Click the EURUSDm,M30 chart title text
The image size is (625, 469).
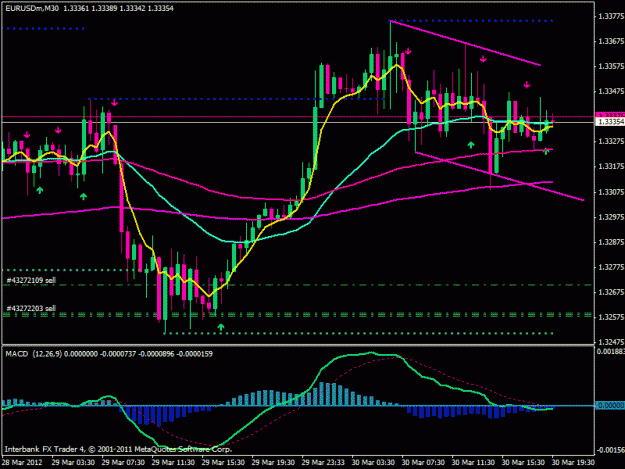[x=31, y=8]
